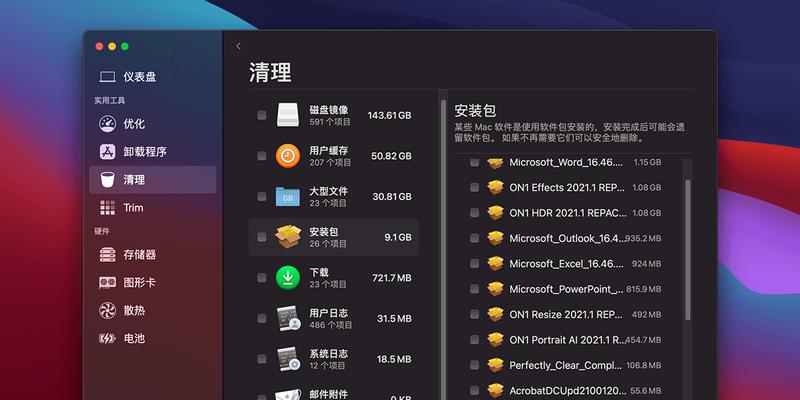The image size is (800, 400).
Task: Switch to 散热 in the sidebar
Action: tap(153, 310)
